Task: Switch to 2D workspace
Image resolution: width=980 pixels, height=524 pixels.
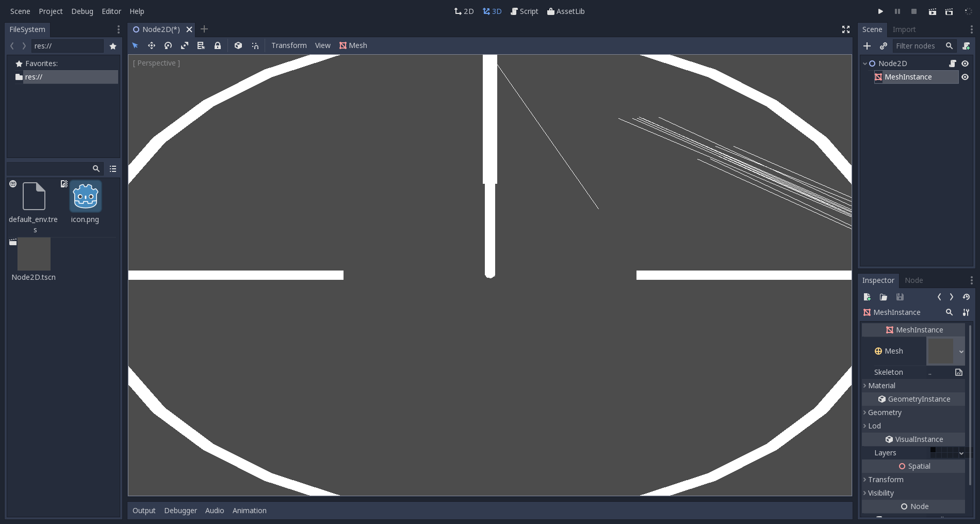Action: (464, 11)
